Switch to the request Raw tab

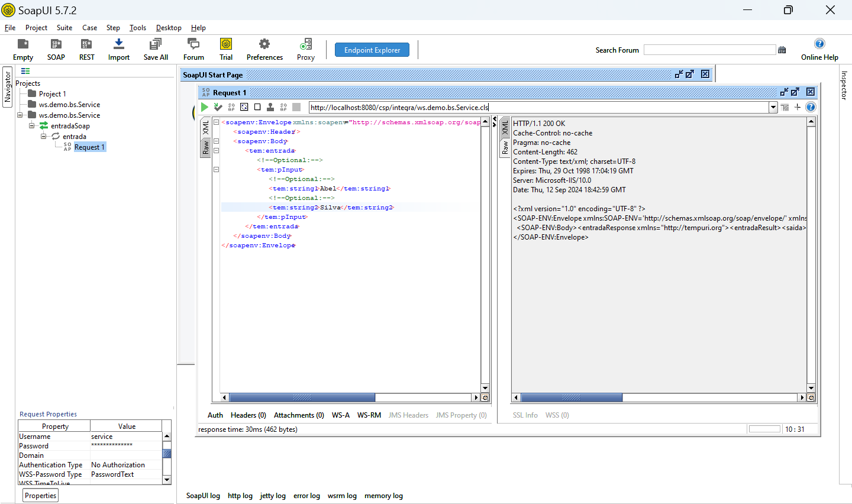click(205, 147)
